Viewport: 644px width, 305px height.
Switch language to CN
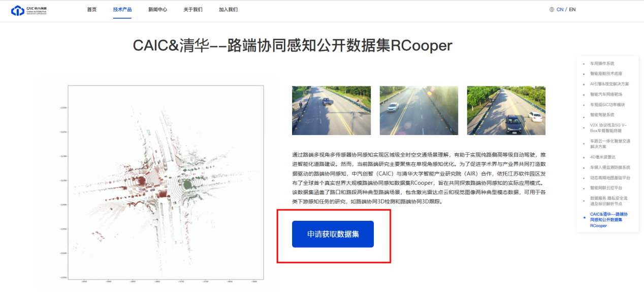[x=560, y=10]
